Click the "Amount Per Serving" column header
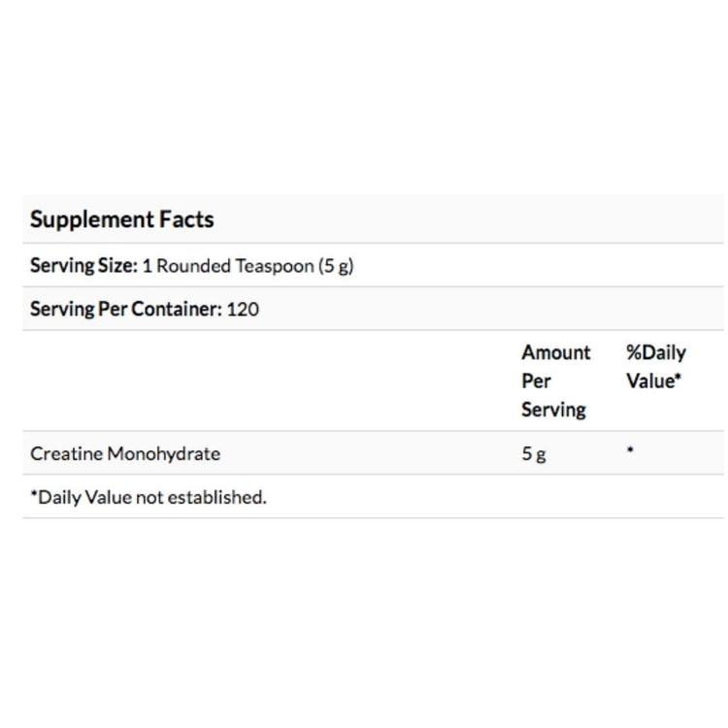This screenshot has width=728, height=728. 555,381
